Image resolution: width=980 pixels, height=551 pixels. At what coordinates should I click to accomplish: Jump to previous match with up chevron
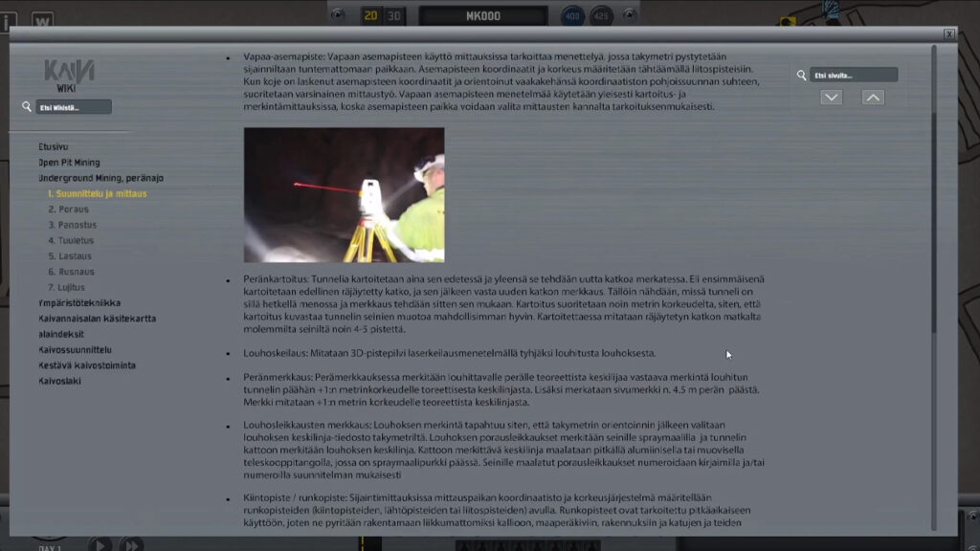click(873, 98)
